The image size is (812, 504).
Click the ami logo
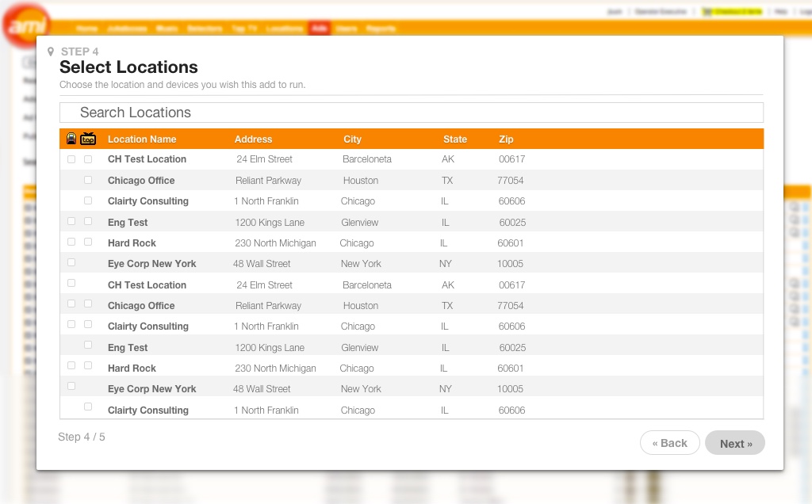click(x=25, y=25)
